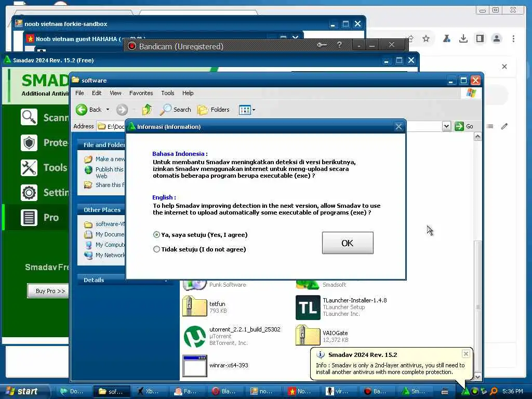Select the TLauncher-Installer-1.4.8 icon

tap(308, 308)
